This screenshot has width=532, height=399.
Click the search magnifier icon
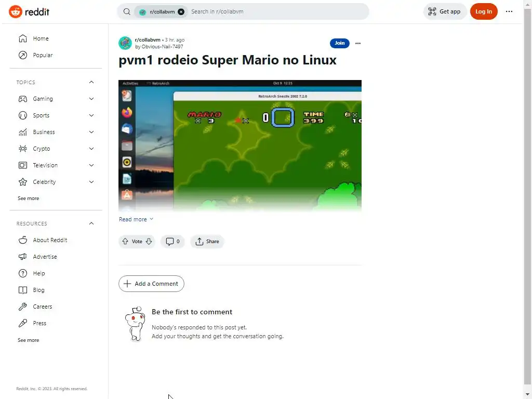pyautogui.click(x=127, y=11)
